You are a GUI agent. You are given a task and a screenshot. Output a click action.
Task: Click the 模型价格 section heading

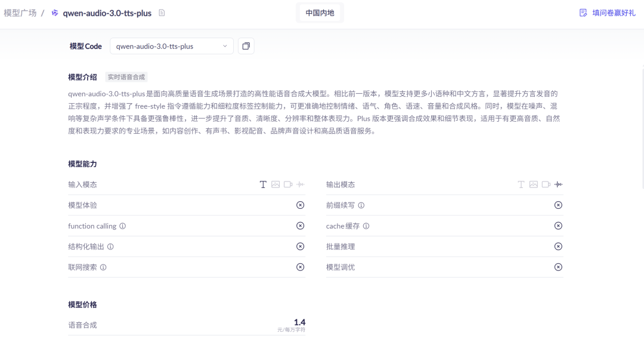click(x=82, y=304)
